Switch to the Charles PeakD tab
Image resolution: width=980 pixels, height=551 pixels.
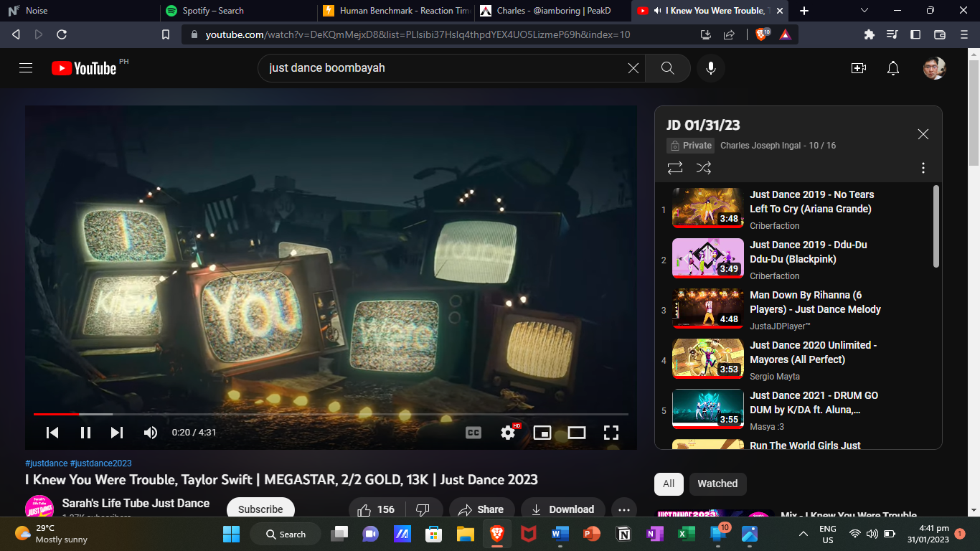click(552, 11)
